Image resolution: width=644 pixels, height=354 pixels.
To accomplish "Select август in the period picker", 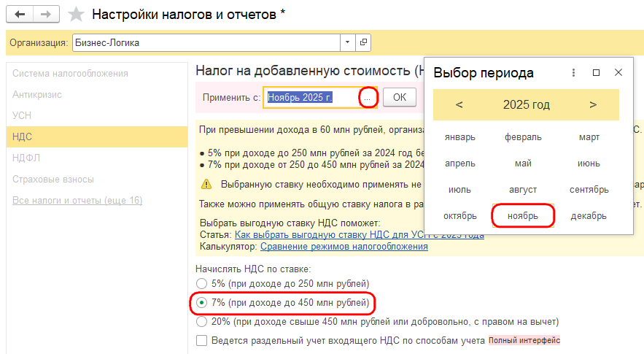I will point(523,190).
